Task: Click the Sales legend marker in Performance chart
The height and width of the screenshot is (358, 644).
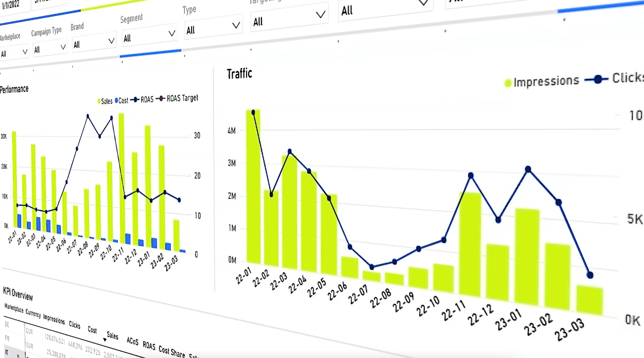Action: [x=99, y=101]
